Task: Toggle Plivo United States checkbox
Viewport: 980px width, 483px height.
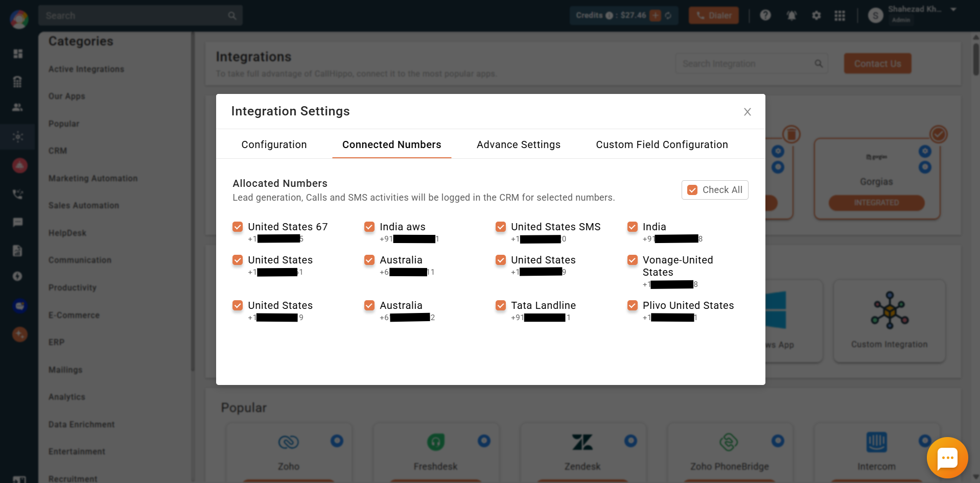Action: [x=633, y=305]
